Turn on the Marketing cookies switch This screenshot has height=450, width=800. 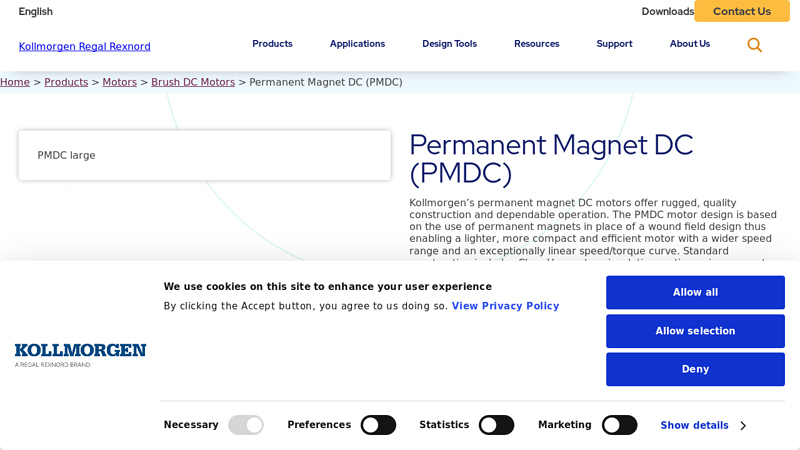tap(619, 425)
